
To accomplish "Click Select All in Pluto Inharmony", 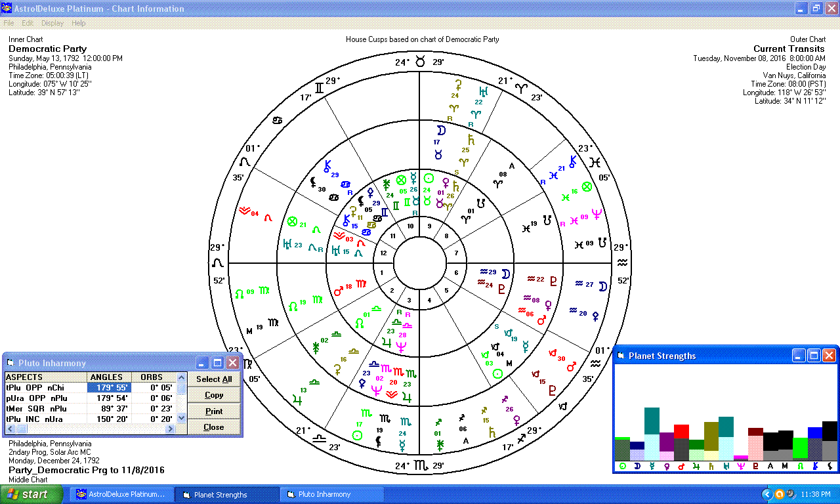I will coord(214,379).
